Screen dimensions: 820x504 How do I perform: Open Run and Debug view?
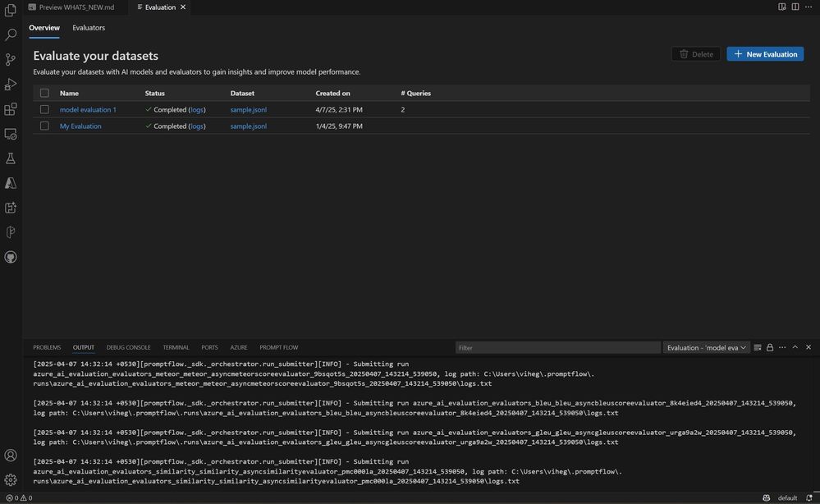point(11,85)
